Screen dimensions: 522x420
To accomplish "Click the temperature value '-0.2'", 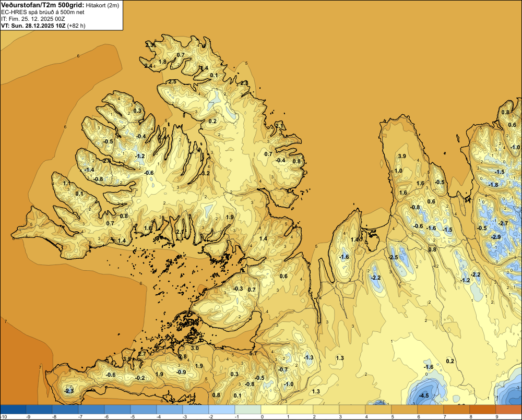I will click(140, 378).
